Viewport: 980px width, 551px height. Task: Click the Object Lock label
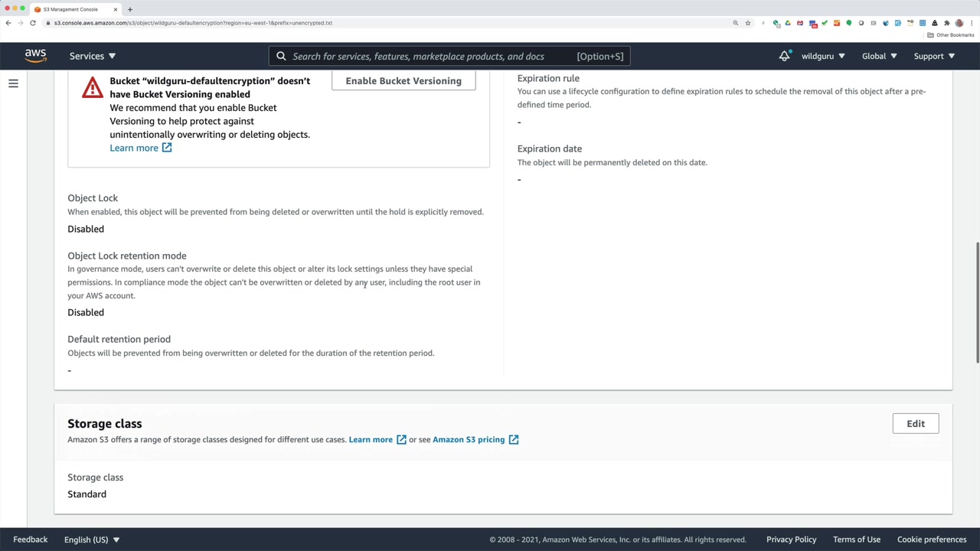(93, 198)
